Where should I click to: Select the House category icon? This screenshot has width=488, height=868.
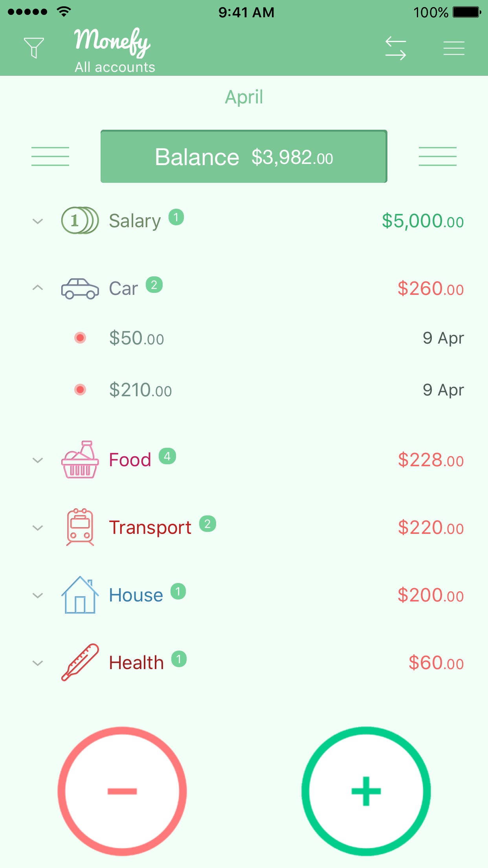point(80,595)
